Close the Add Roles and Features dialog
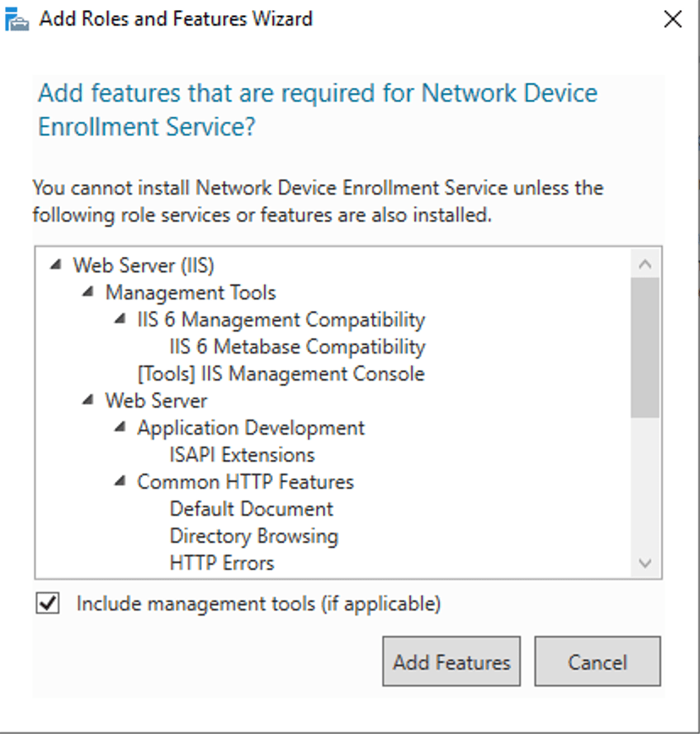The width and height of the screenshot is (700, 734). [x=672, y=19]
